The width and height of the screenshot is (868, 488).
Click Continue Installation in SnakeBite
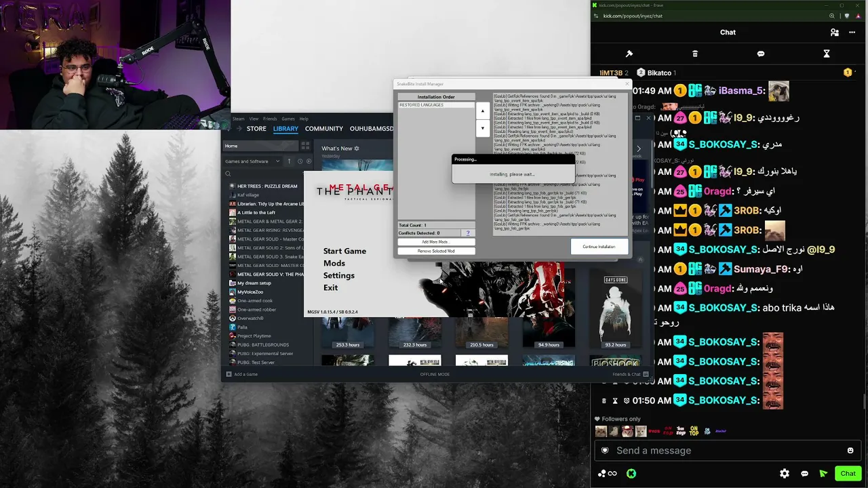click(x=599, y=247)
